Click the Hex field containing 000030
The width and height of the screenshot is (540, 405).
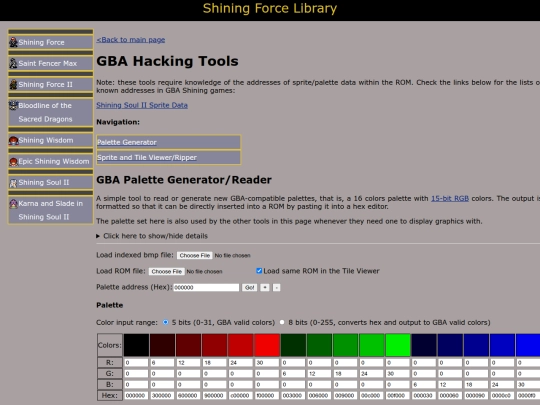tap(424, 395)
